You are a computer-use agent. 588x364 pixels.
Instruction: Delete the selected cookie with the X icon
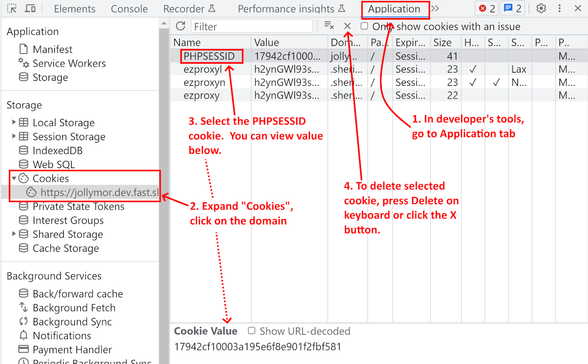pyautogui.click(x=347, y=25)
